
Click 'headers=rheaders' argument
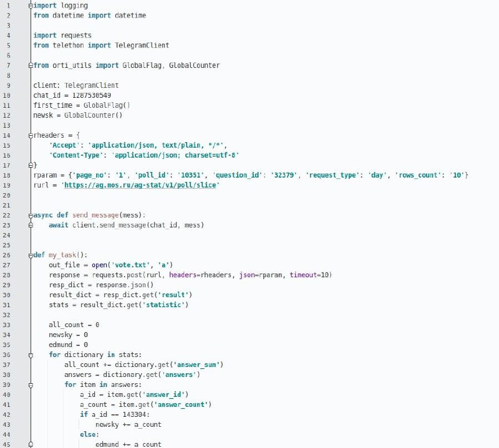(x=200, y=275)
